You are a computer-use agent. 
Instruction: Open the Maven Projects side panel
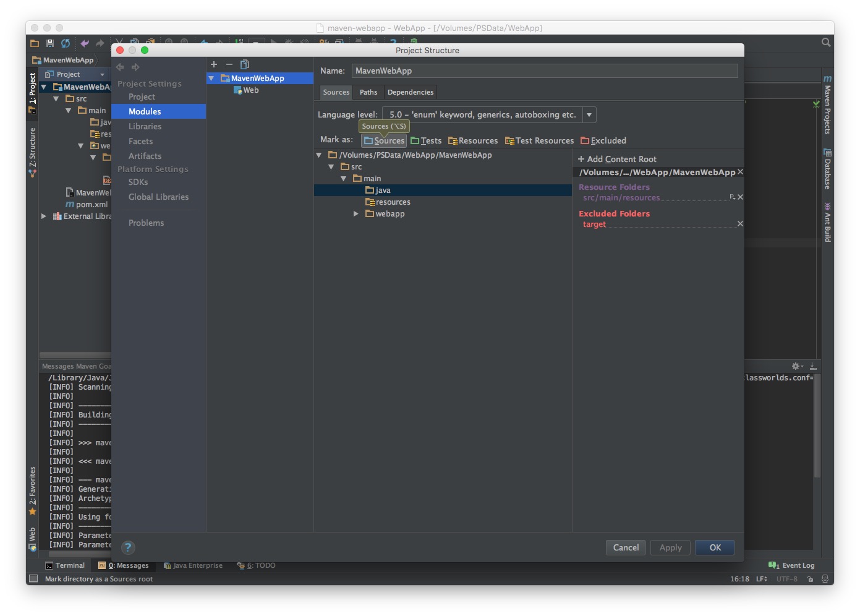click(827, 105)
